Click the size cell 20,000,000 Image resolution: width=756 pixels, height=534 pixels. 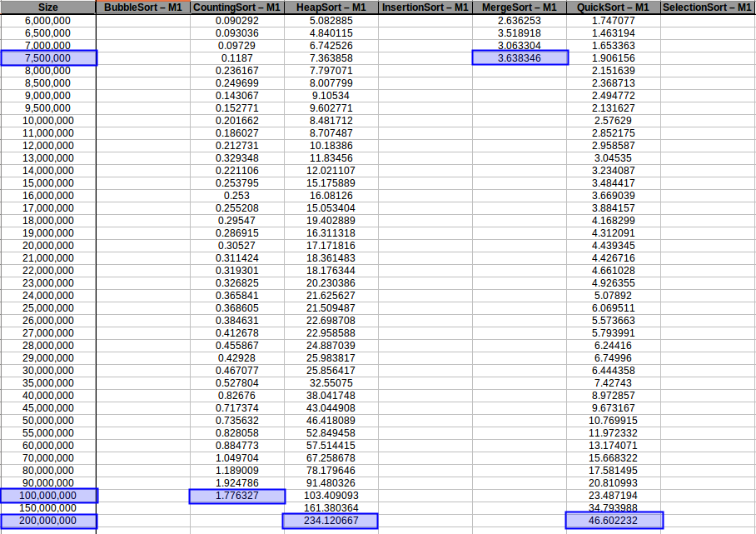(48, 246)
